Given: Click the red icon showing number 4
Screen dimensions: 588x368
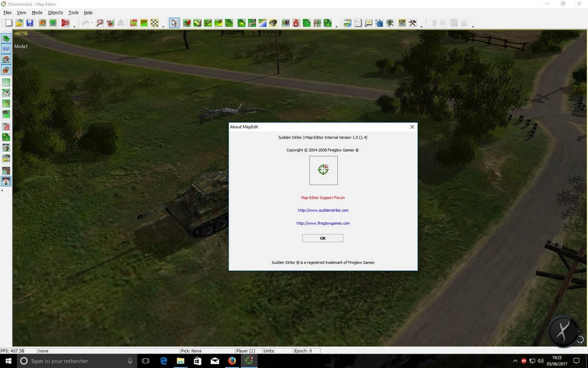Looking at the screenshot, I should pos(296,23).
